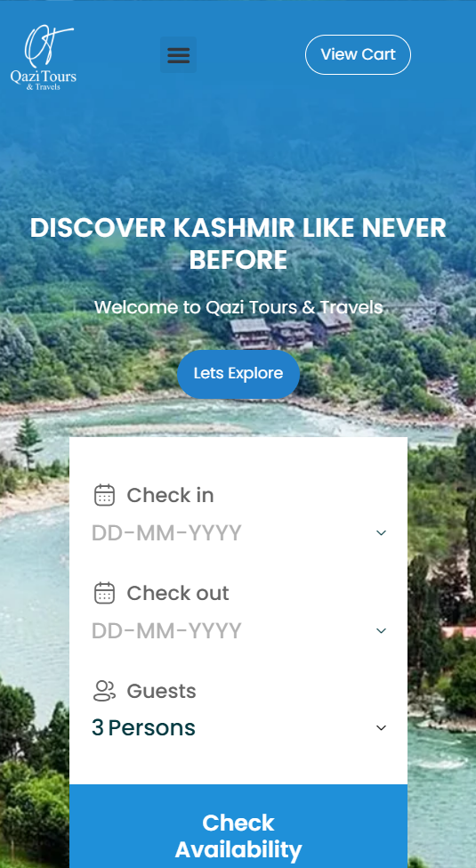Expand the Check in date chevron
Viewport: 476px width, 868px height.
[x=381, y=532]
